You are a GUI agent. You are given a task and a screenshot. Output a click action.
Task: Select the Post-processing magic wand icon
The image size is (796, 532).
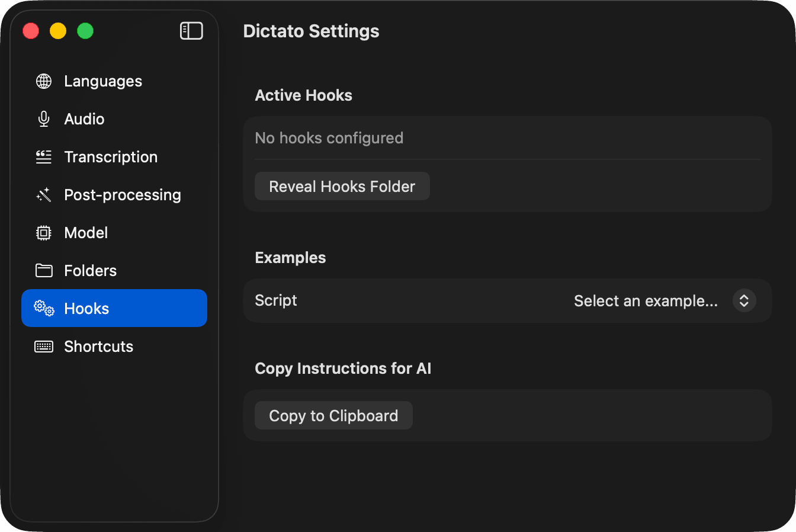[x=43, y=194]
